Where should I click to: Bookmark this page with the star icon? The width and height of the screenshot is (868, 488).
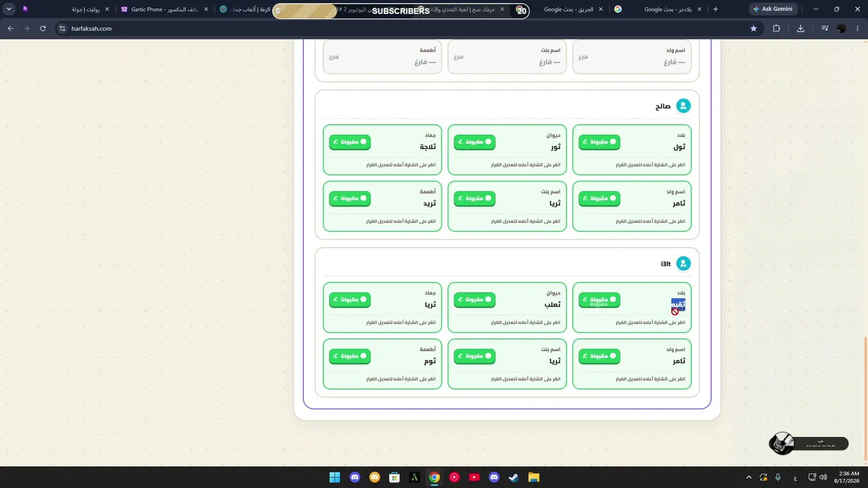(x=753, y=28)
